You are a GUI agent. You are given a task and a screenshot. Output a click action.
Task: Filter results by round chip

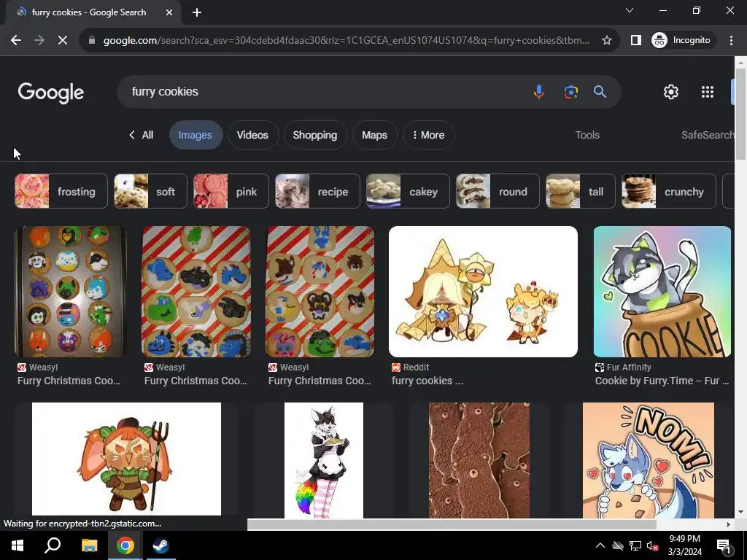498,192
